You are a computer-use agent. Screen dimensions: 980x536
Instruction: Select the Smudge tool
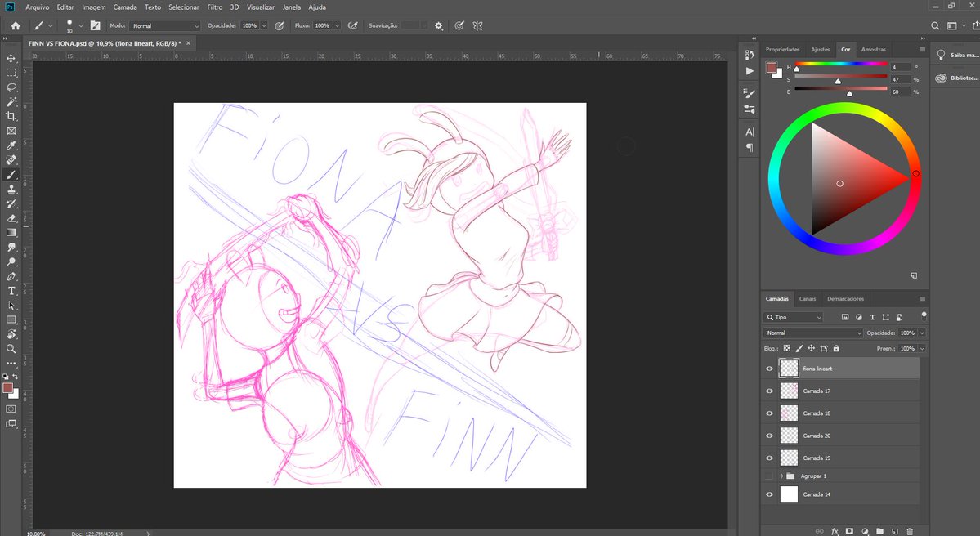click(x=11, y=248)
